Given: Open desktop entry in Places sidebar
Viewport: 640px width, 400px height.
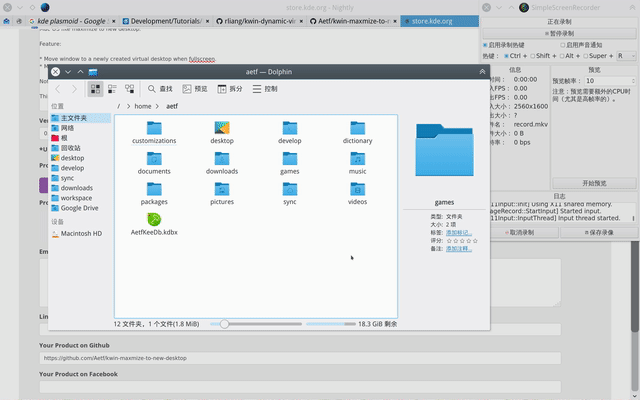Looking at the screenshot, I should click(80, 158).
